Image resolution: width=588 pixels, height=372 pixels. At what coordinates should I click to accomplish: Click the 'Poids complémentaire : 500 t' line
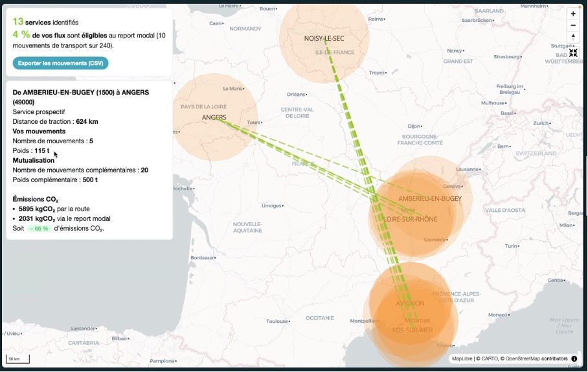tap(55, 180)
